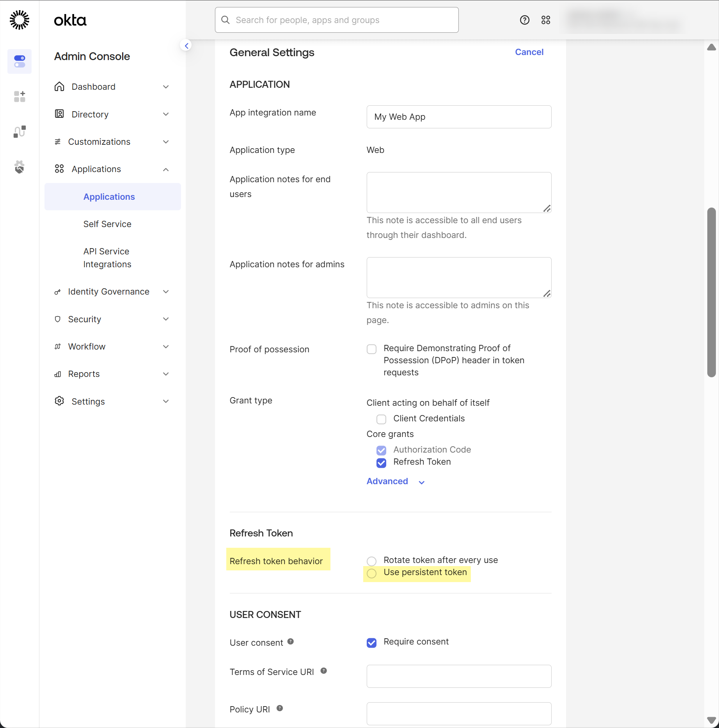
Task: Select Rotate token after every use
Action: coord(371,561)
